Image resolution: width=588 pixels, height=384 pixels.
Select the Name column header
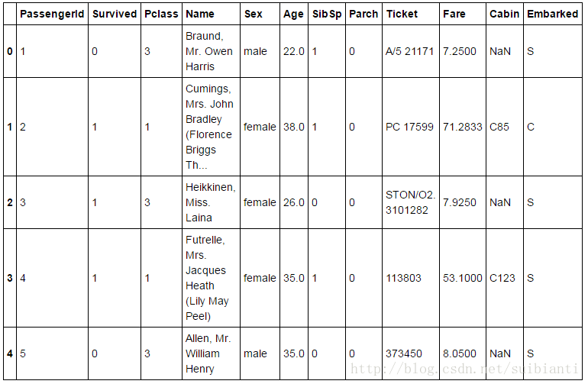200,14
